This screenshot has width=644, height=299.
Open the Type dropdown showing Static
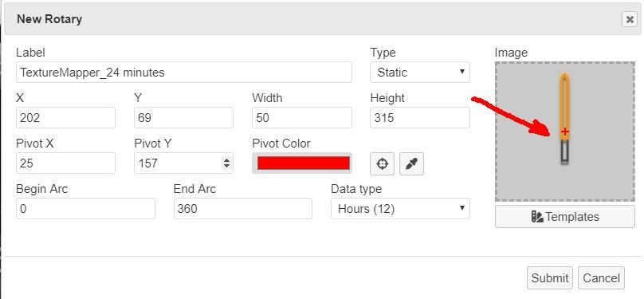pyautogui.click(x=420, y=73)
